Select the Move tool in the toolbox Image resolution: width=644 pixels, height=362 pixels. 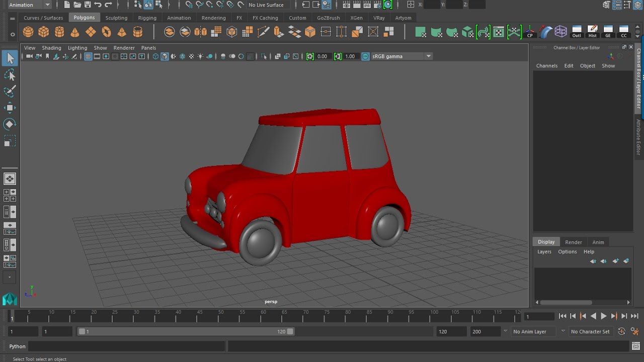10,108
